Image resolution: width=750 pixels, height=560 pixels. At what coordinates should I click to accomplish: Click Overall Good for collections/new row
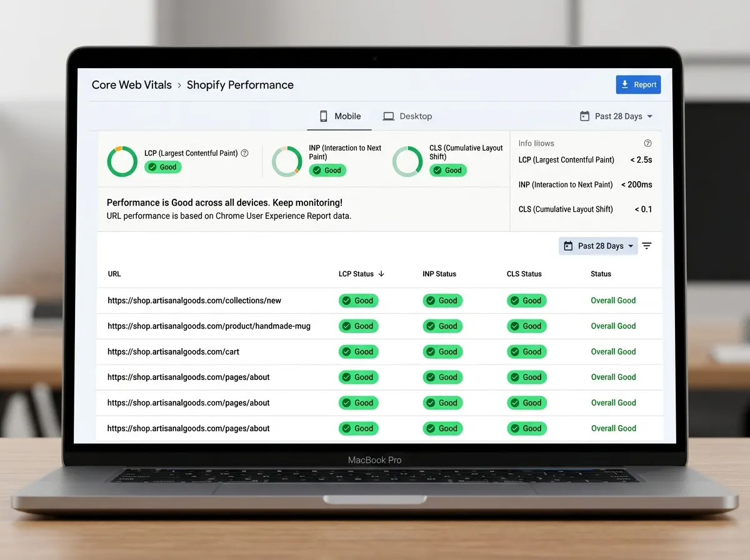pyautogui.click(x=613, y=301)
